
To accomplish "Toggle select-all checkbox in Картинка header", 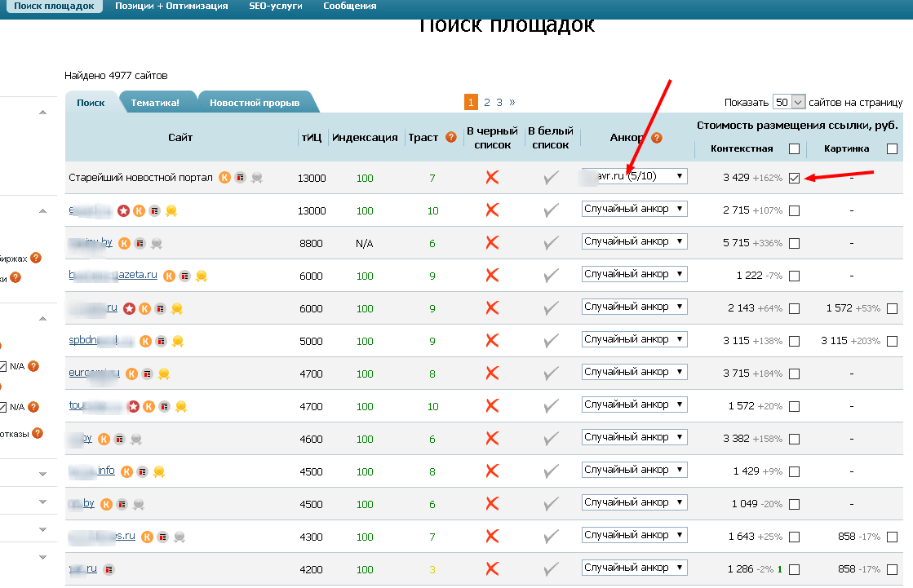I will (x=892, y=148).
